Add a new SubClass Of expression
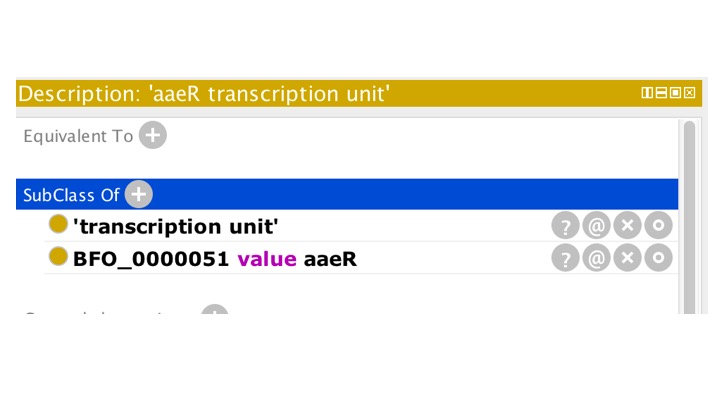The height and width of the screenshot is (405, 720). 138,194
